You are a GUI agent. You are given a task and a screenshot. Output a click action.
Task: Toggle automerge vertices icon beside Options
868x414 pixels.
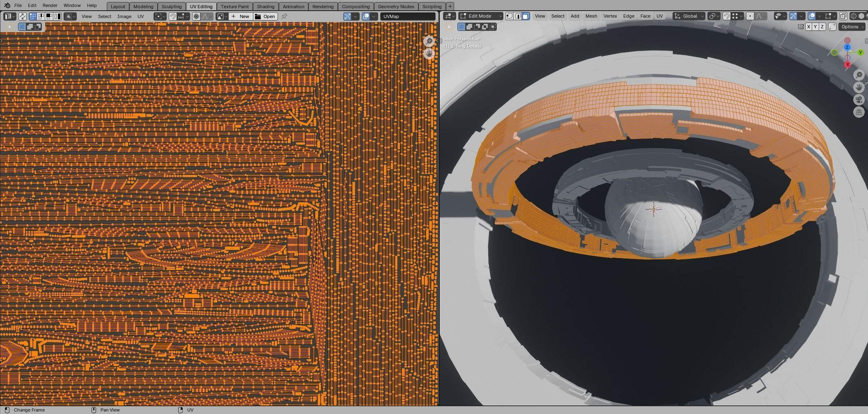[x=832, y=27]
